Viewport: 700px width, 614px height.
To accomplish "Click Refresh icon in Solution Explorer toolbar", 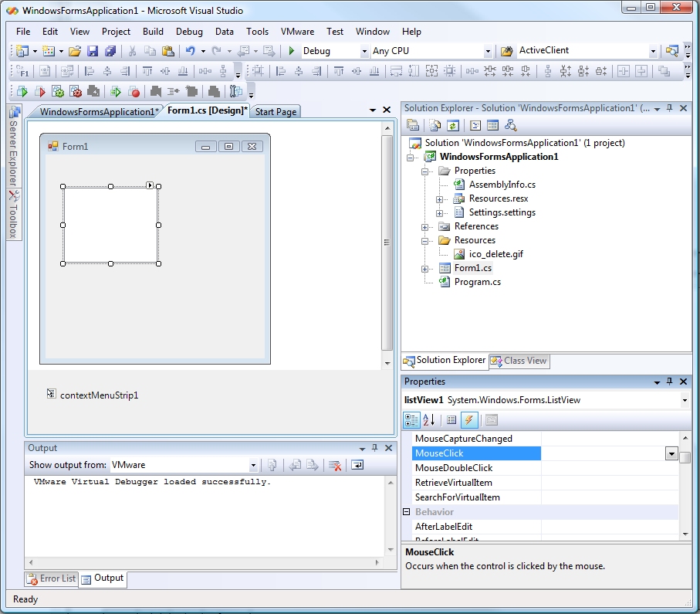I will pyautogui.click(x=453, y=125).
